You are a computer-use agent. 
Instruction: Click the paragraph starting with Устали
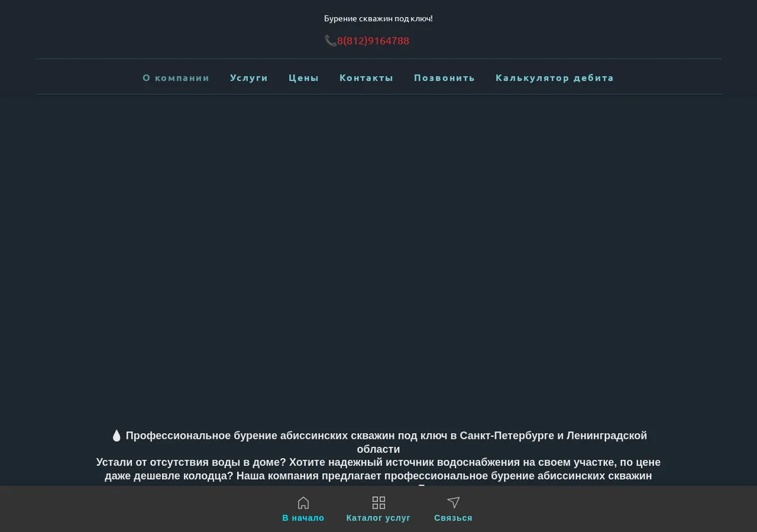[x=378, y=469]
